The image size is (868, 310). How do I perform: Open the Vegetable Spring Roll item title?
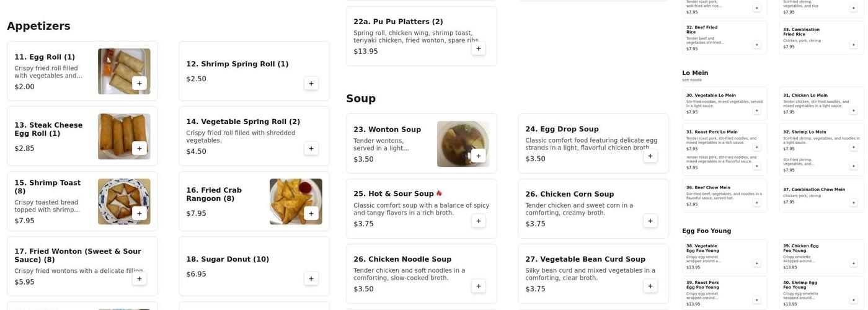(243, 122)
